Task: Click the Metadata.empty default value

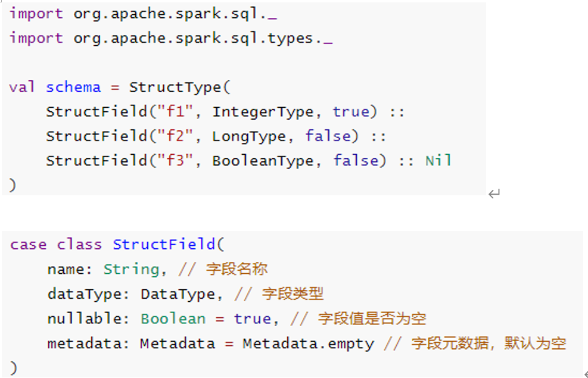Action: click(308, 343)
